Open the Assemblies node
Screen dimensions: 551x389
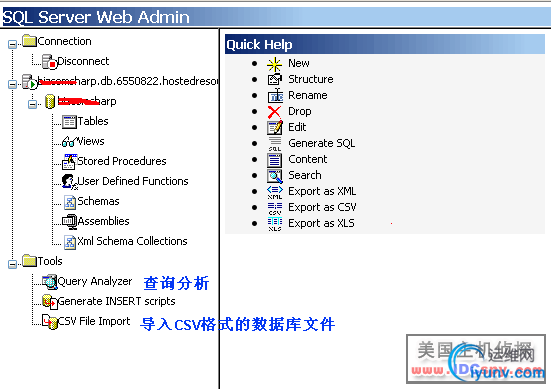(103, 221)
